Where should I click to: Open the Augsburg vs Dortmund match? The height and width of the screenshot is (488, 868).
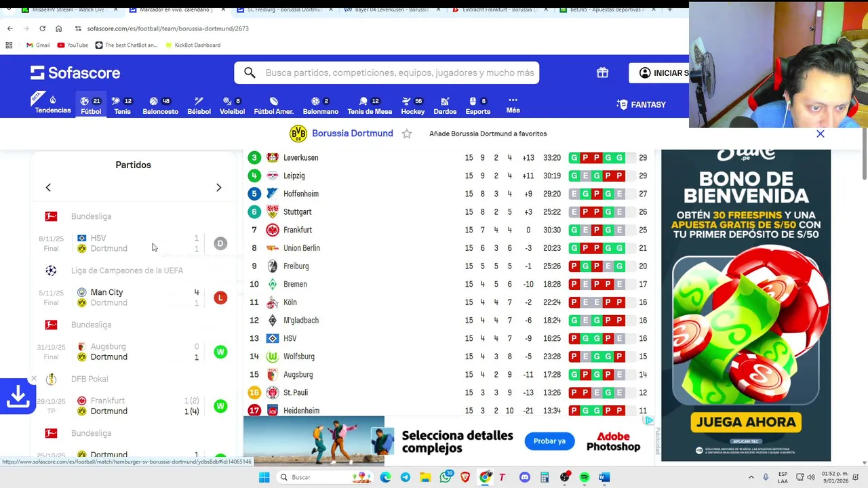tap(133, 352)
